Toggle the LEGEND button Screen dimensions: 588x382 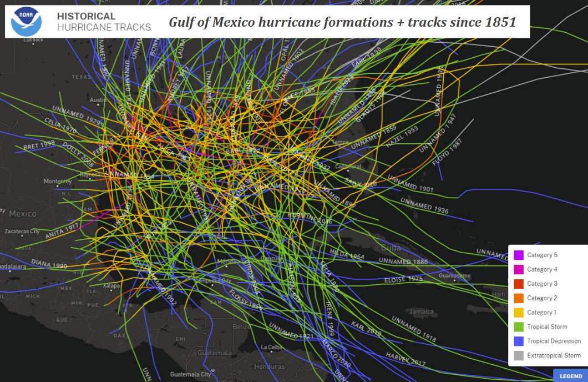(570, 376)
